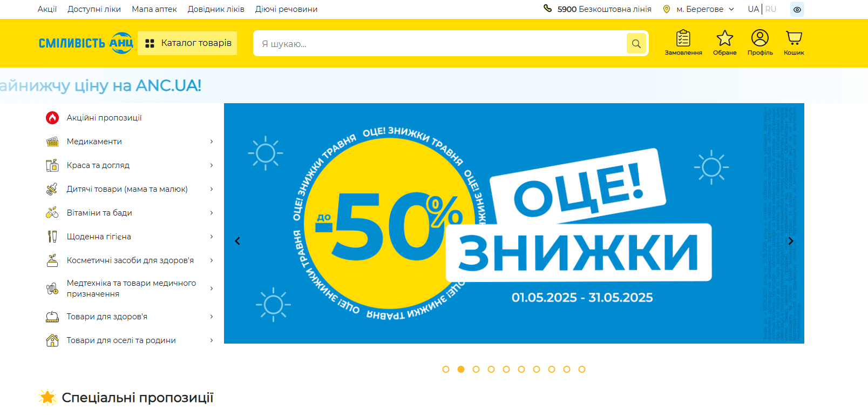
Task: Click the СМІЛИВІСТЬ АНЦ logo
Action: [86, 43]
